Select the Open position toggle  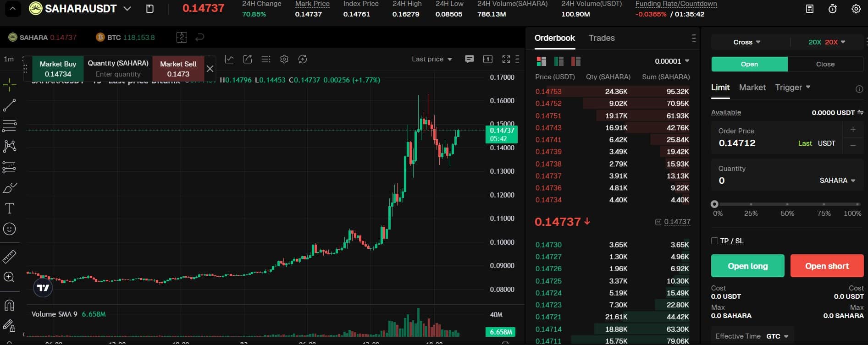(749, 64)
